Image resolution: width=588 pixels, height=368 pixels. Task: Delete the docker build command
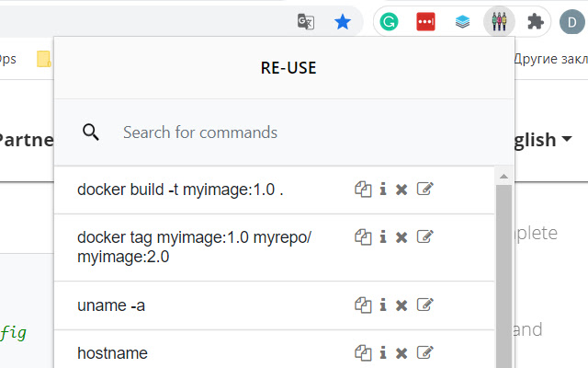(401, 190)
